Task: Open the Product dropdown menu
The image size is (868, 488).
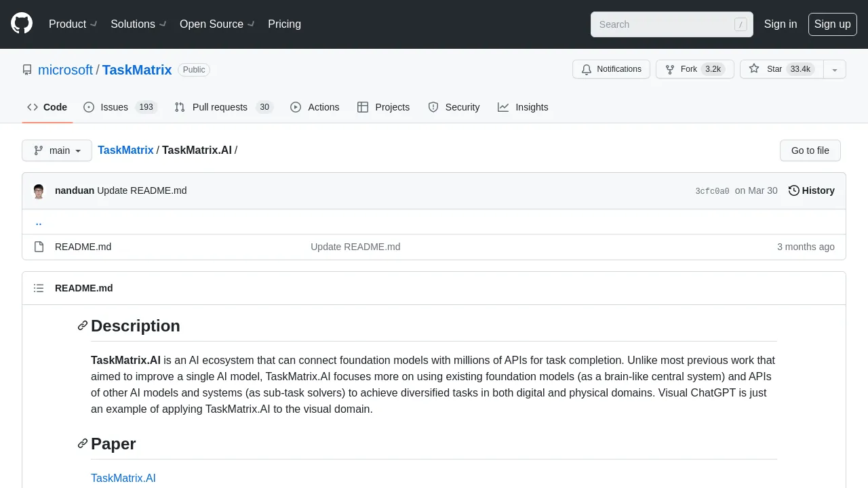Action: click(x=73, y=24)
